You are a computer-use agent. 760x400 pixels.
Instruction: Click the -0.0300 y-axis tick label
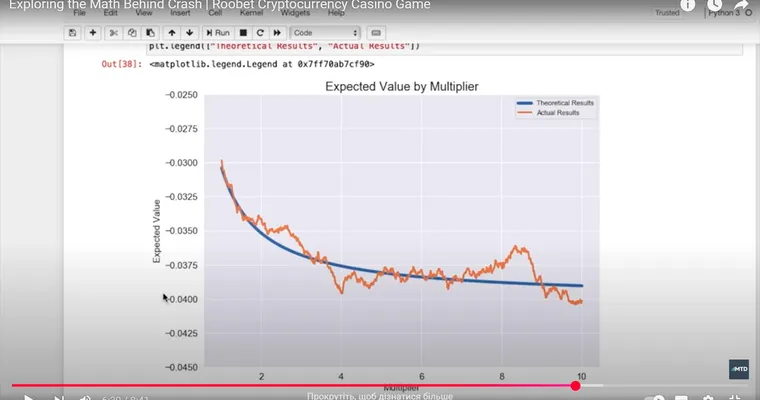[x=181, y=163]
